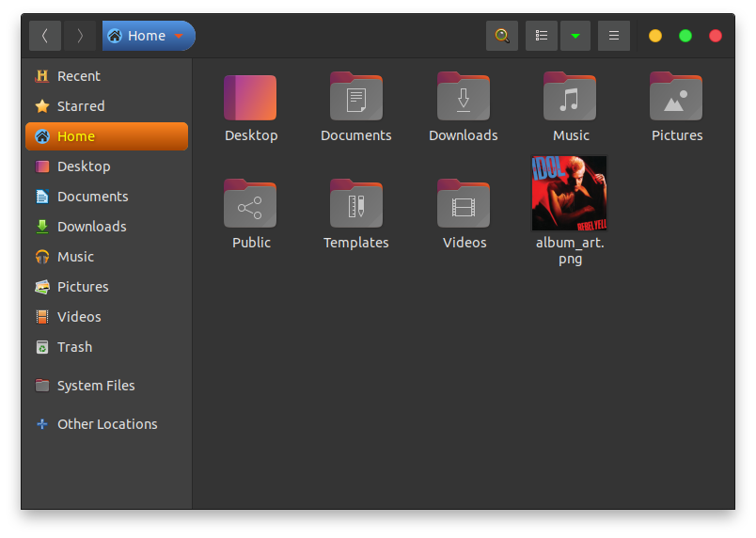
Task: Select the Videos folder icon in the grid
Action: click(x=464, y=203)
